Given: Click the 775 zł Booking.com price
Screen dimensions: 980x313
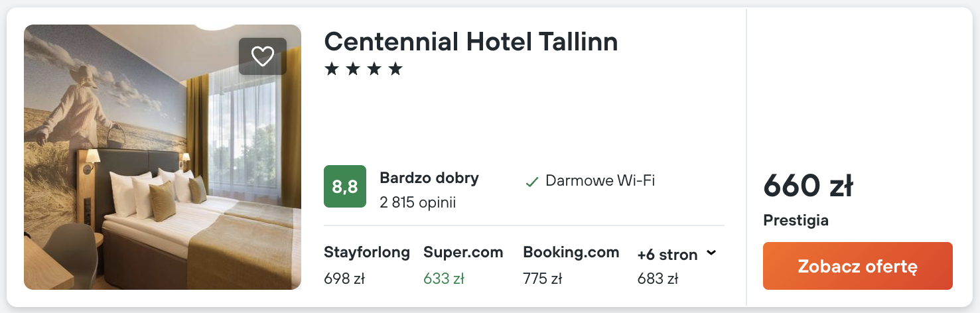Looking at the screenshot, I should point(542,279).
